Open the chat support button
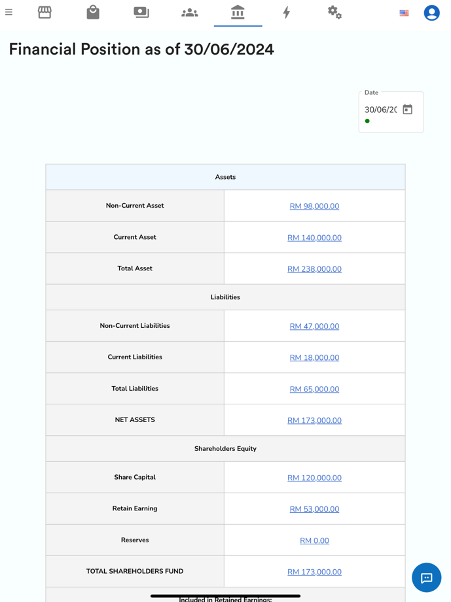The width and height of the screenshot is (451, 602). (x=426, y=577)
